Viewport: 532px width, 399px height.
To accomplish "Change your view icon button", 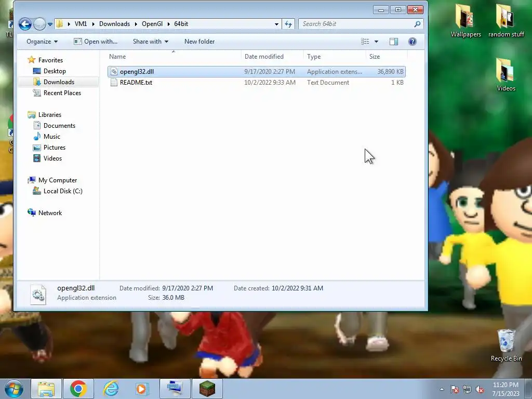I will pos(365,42).
